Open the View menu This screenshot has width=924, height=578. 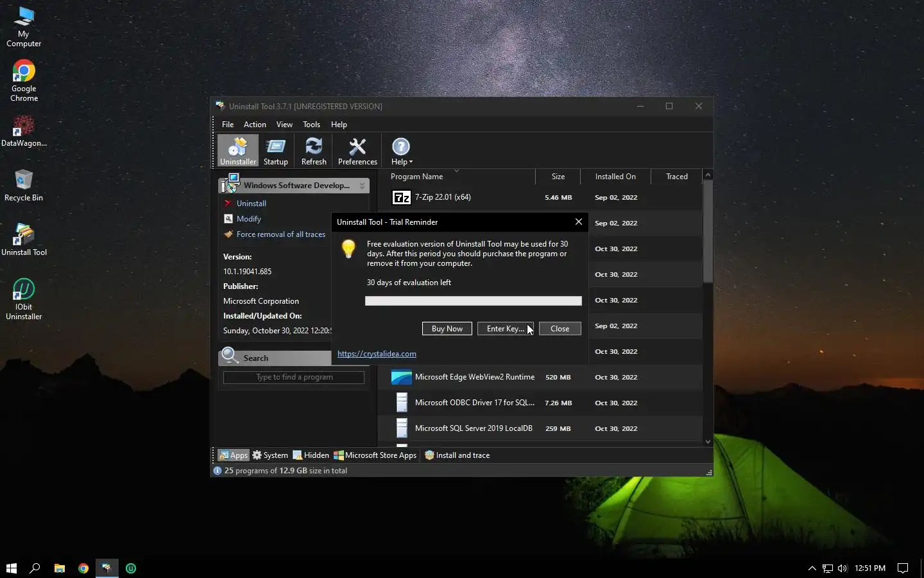(x=284, y=125)
